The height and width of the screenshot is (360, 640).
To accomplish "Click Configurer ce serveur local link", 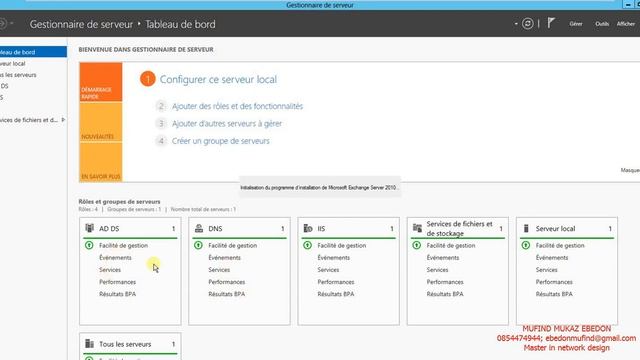I will tap(218, 79).
